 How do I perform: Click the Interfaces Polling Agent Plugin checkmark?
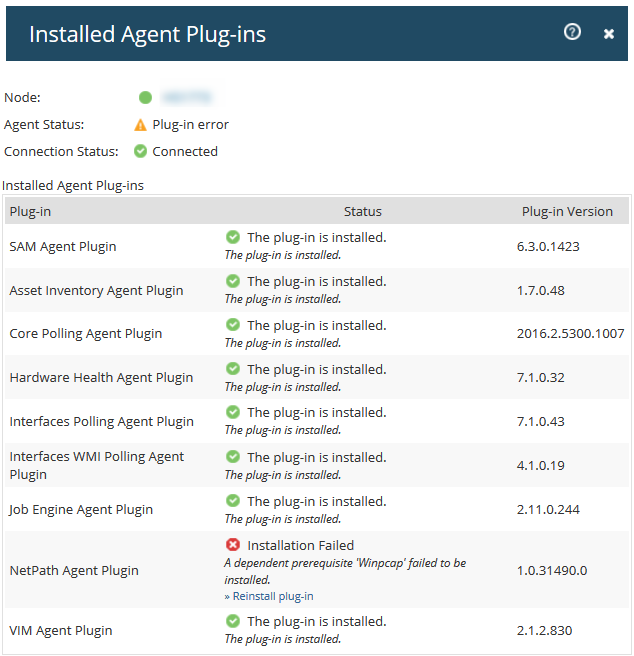(x=233, y=412)
